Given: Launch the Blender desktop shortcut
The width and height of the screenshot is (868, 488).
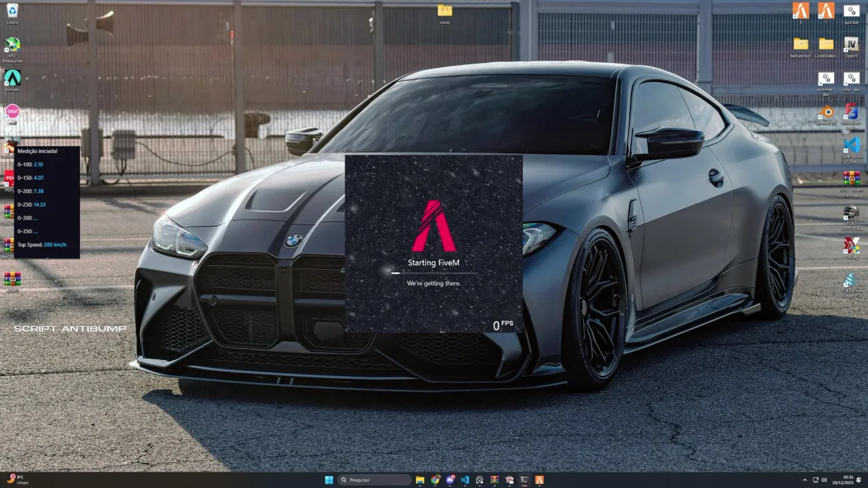Looking at the screenshot, I should tap(826, 115).
